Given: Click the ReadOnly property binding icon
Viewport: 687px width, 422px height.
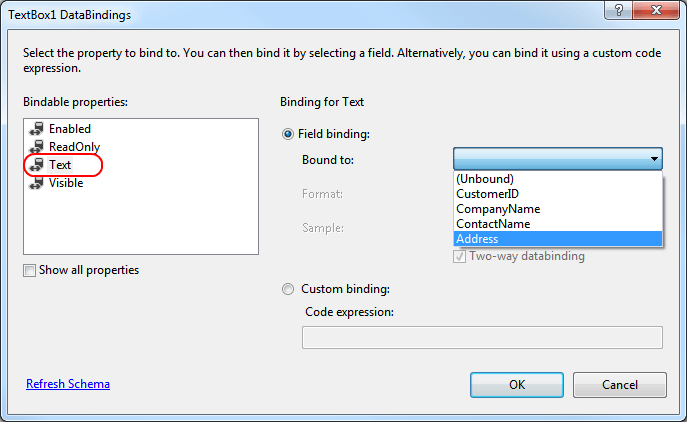Looking at the screenshot, I should 39,147.
